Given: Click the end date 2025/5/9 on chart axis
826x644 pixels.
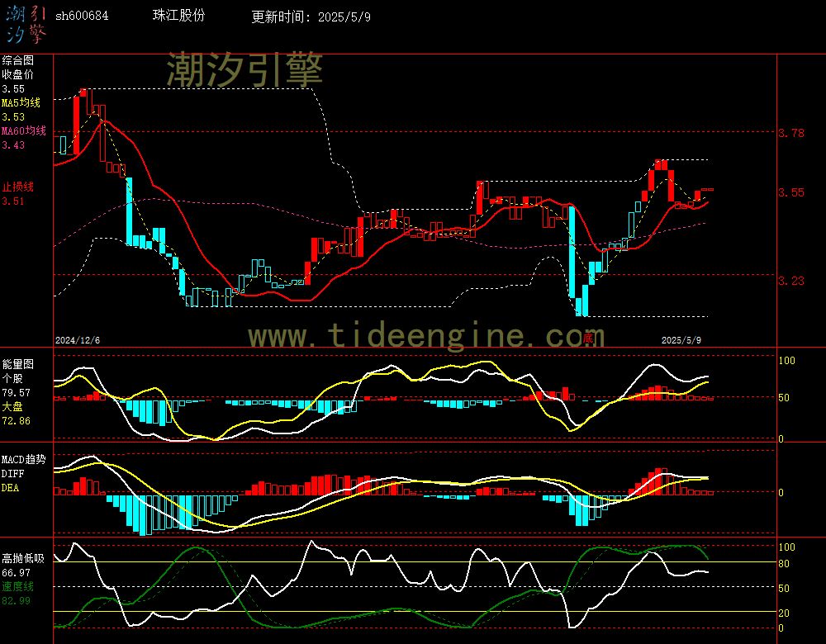Looking at the screenshot, I should coord(681,340).
